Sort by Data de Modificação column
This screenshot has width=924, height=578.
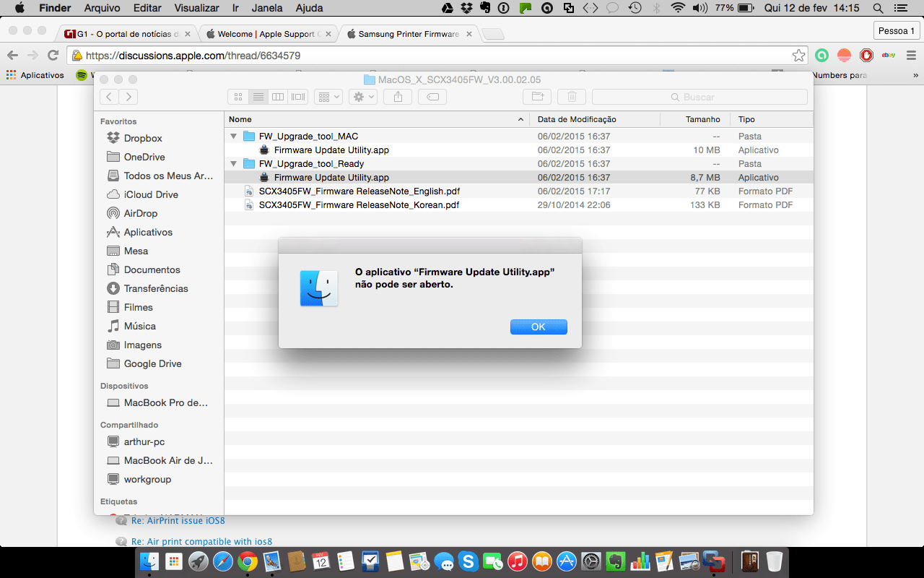click(596, 119)
